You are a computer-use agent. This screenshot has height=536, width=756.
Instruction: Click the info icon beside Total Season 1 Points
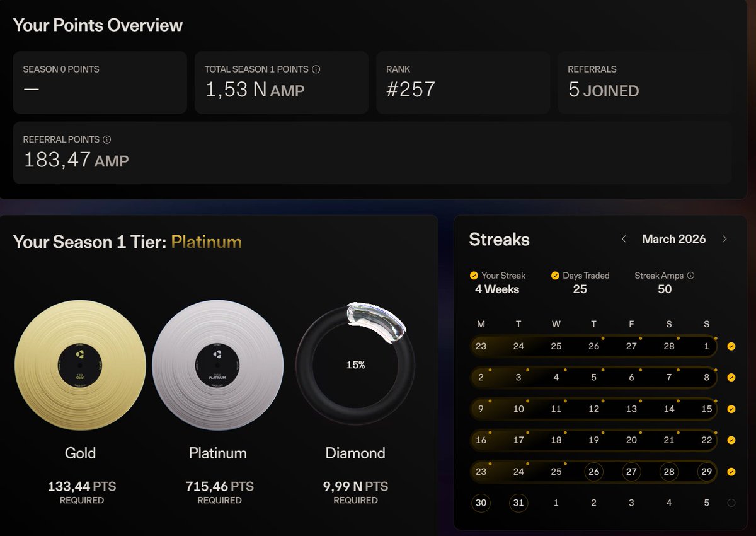pyautogui.click(x=316, y=69)
